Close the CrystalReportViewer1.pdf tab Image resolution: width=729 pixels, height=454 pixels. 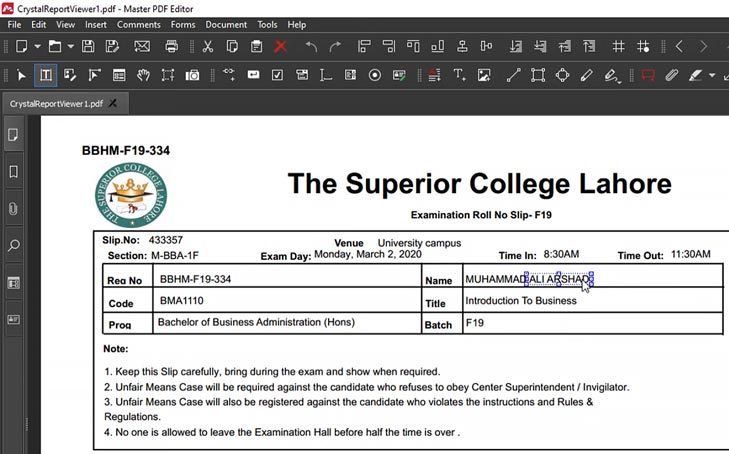pyautogui.click(x=113, y=103)
